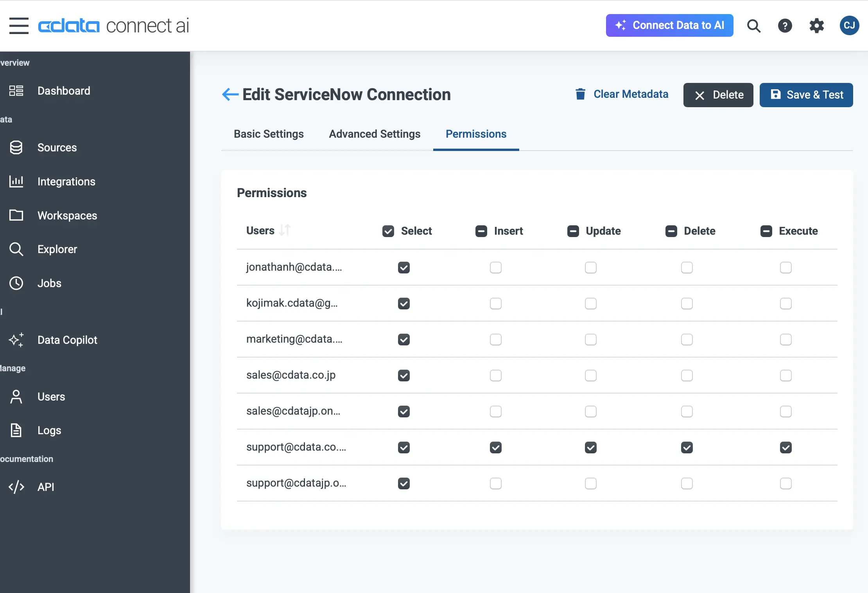
Task: Toggle the Delete column header checkbox
Action: coord(671,231)
